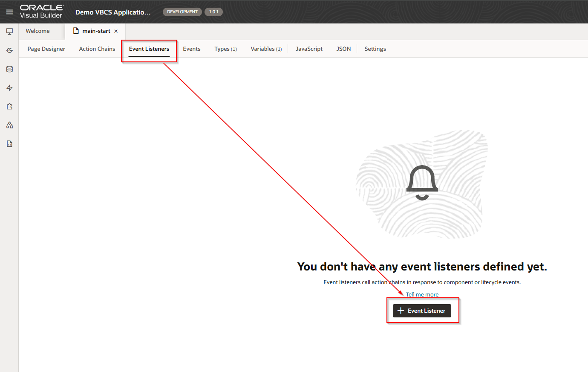Close the main-start tab
This screenshot has width=588, height=372.
[x=116, y=31]
